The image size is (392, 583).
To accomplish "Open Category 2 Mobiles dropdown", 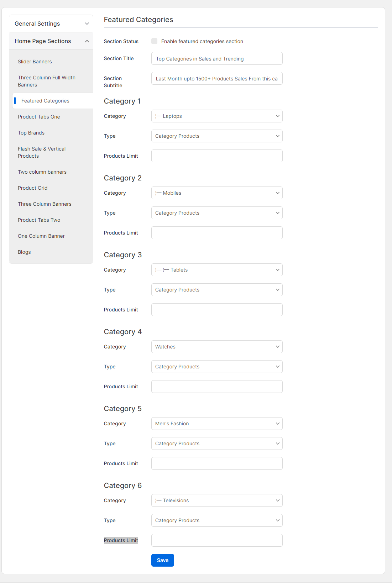I will click(x=216, y=193).
